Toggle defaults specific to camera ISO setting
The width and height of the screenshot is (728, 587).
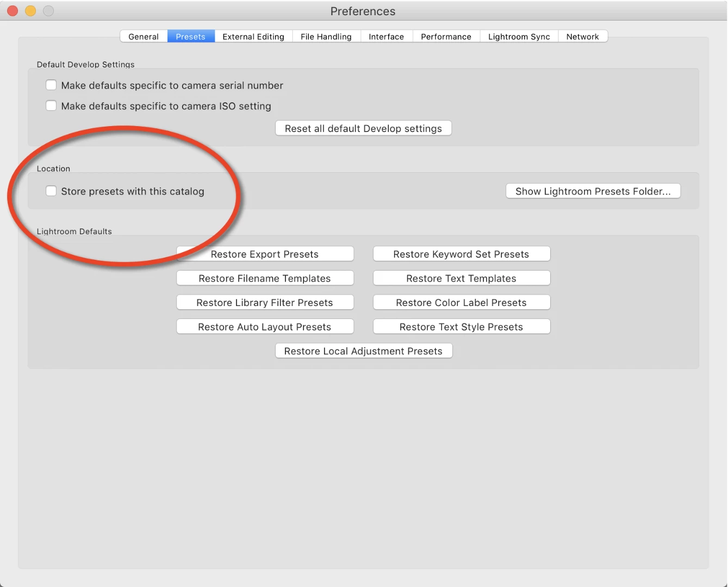[51, 106]
